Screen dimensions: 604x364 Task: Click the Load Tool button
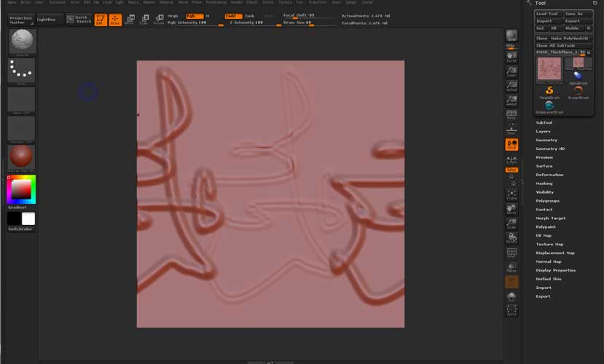coord(549,13)
